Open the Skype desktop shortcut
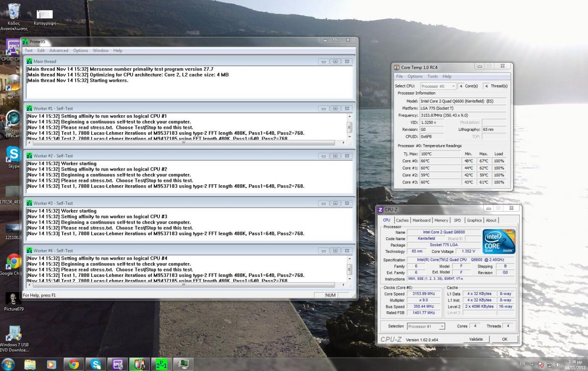This screenshot has height=371, width=588. [13, 154]
